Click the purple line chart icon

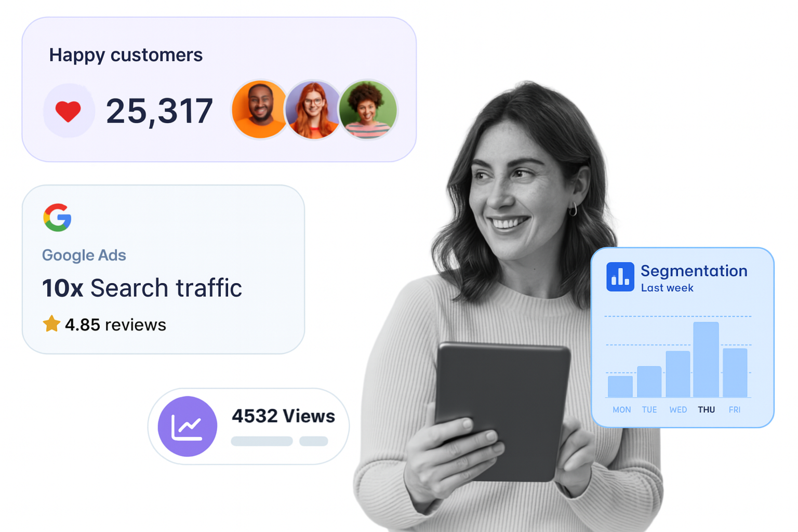187,427
